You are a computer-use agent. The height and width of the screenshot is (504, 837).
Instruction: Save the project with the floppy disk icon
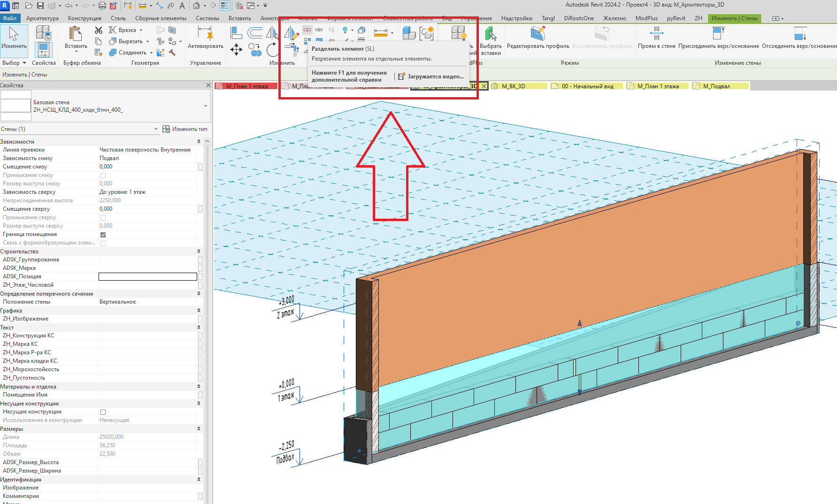[x=40, y=6]
